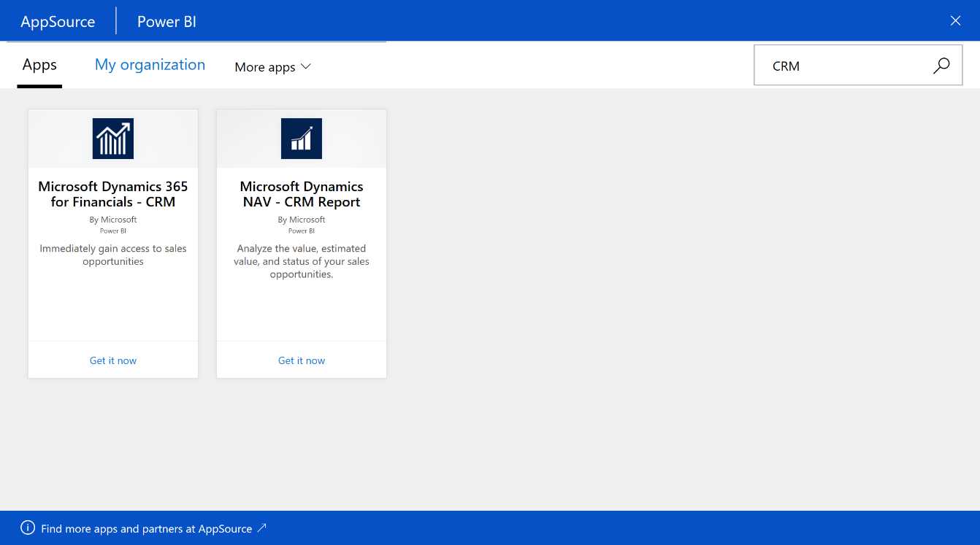Click Get it now under NAV CRM Report
Image resolution: width=980 pixels, height=545 pixels.
tap(301, 360)
